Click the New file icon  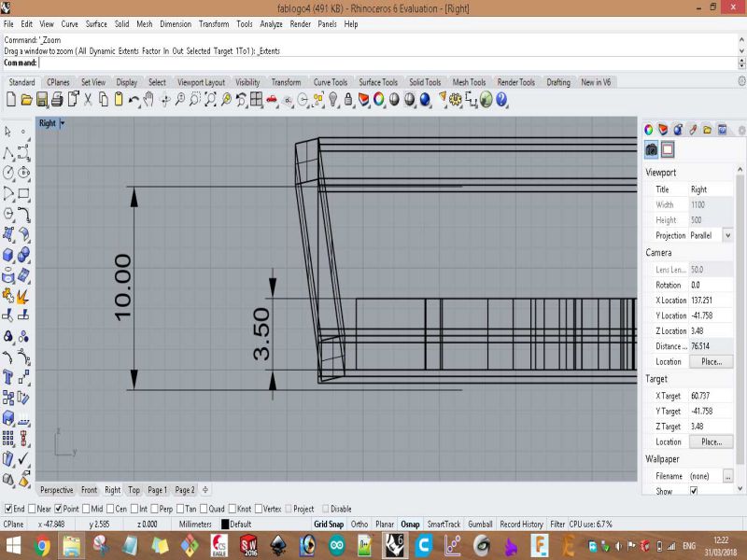(12, 99)
